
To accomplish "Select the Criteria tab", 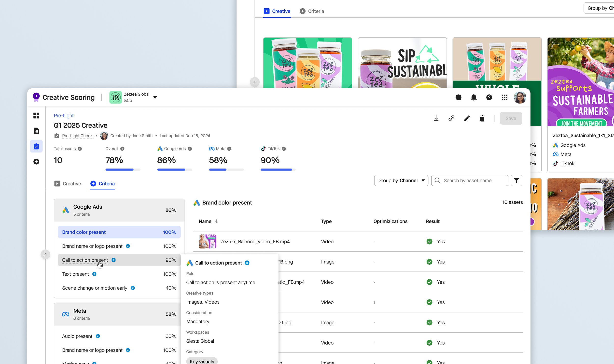I will [x=102, y=184].
